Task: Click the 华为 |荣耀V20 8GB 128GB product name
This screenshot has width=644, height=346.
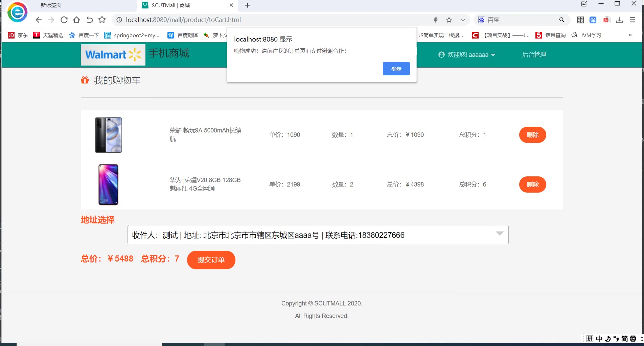Action: click(x=205, y=184)
